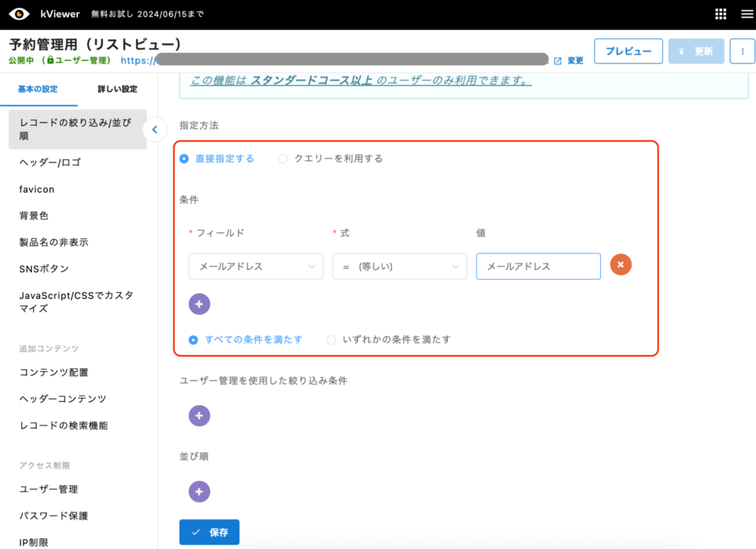The height and width of the screenshot is (549, 756).
Task: Open the 式 dropdown showing =（等しい）
Action: click(x=399, y=266)
